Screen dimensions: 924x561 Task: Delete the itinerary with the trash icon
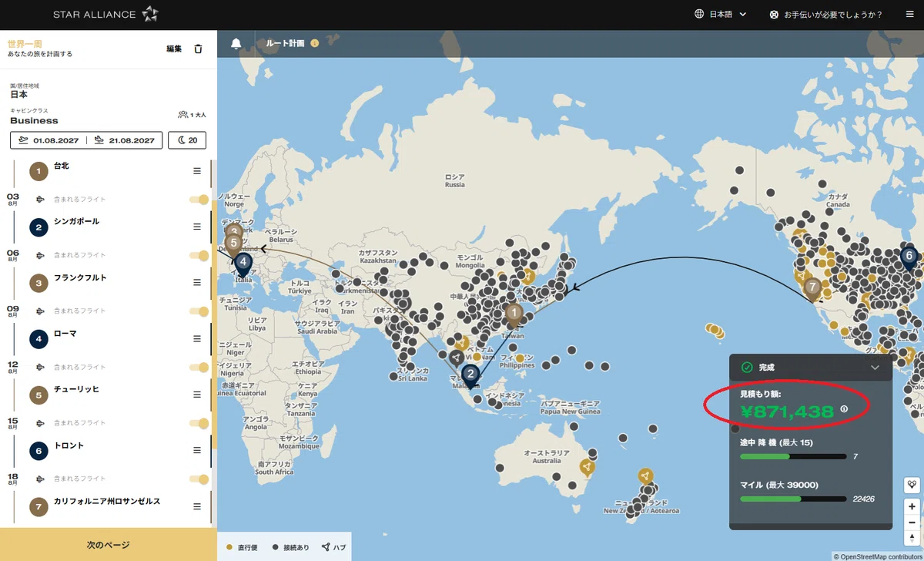click(198, 49)
